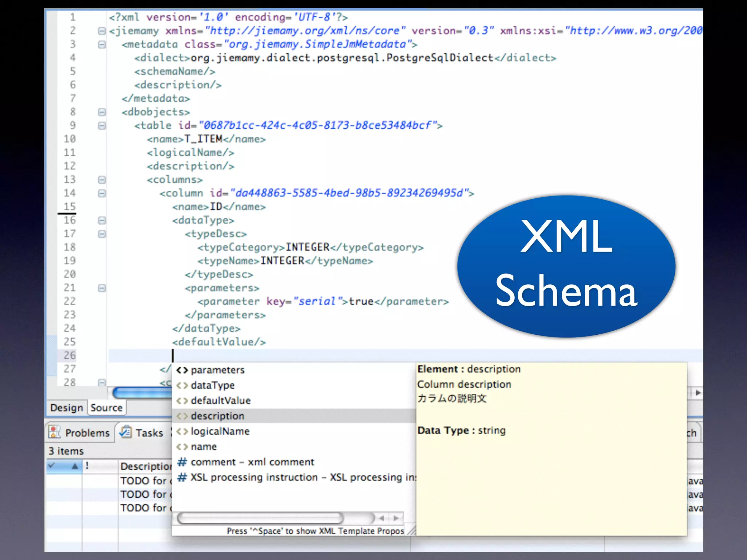
Task: Select the second TODO for task row
Action: pyautogui.click(x=146, y=494)
